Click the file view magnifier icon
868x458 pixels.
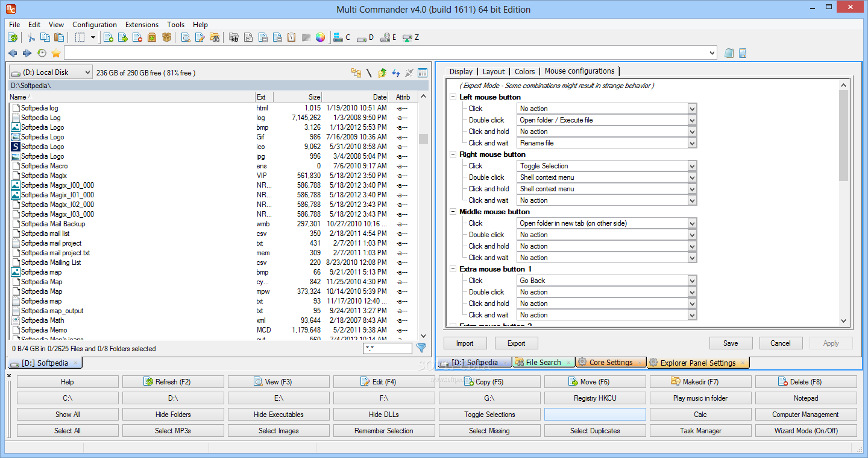coord(186,37)
